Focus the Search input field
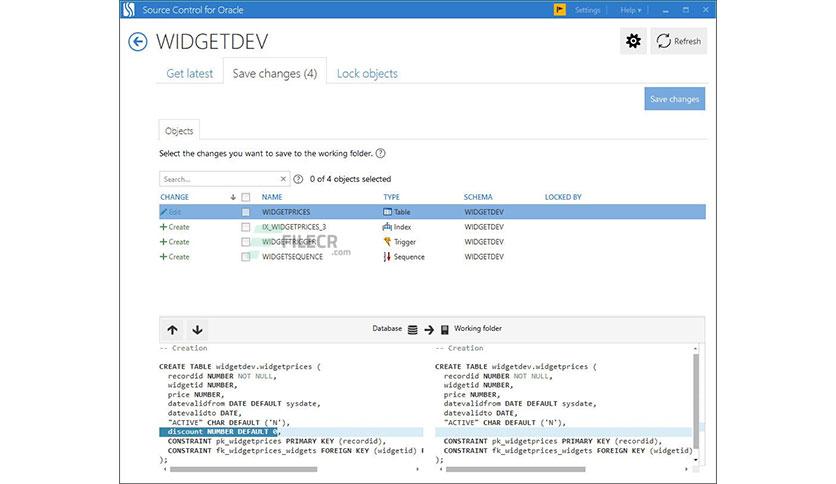This screenshot has width=836, height=484. pyautogui.click(x=218, y=179)
